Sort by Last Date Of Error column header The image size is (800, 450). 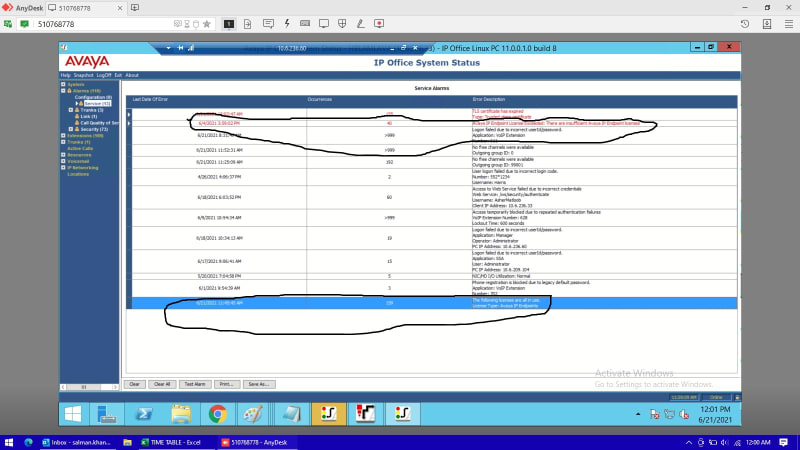[150, 99]
